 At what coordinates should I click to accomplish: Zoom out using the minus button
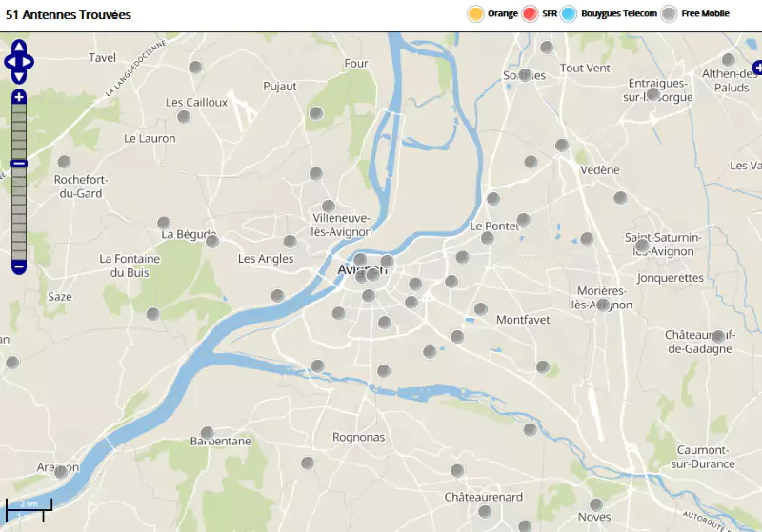pos(19,266)
